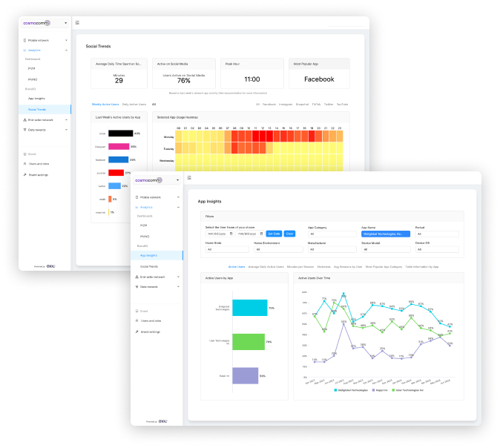Filter heatmap by YouTube
The image size is (500, 448).
343,105
